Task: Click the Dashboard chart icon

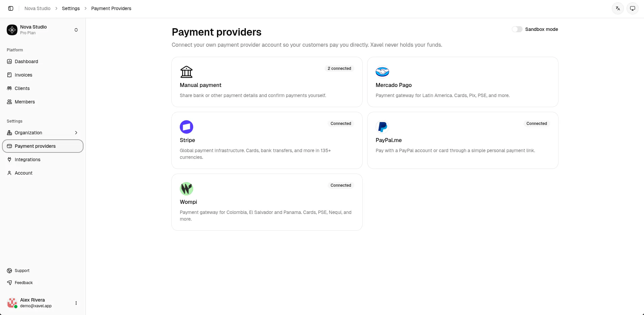Action: pos(9,61)
